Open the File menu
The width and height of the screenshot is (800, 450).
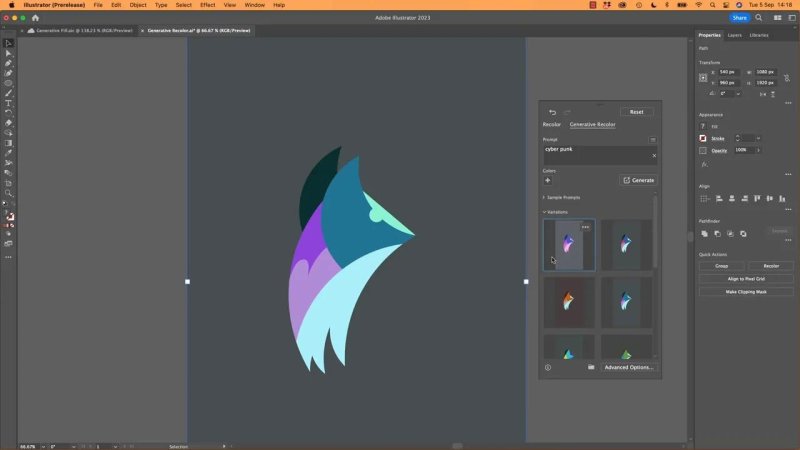98,5
